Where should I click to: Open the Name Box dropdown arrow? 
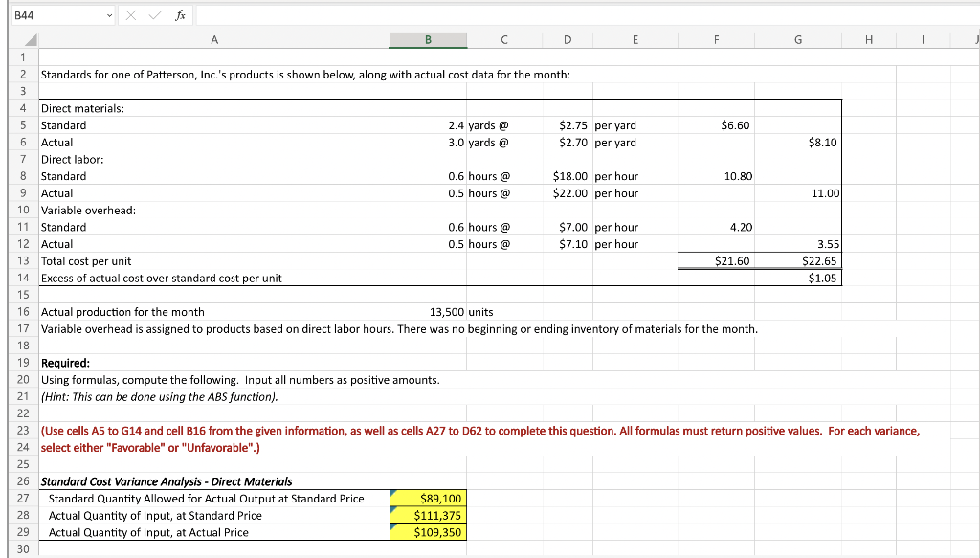(x=107, y=14)
